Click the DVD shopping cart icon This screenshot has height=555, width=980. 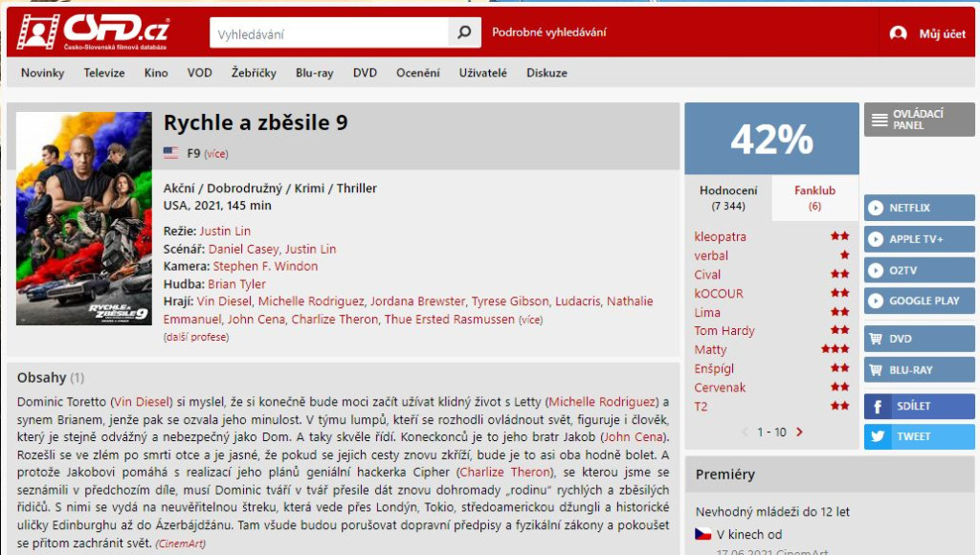876,338
